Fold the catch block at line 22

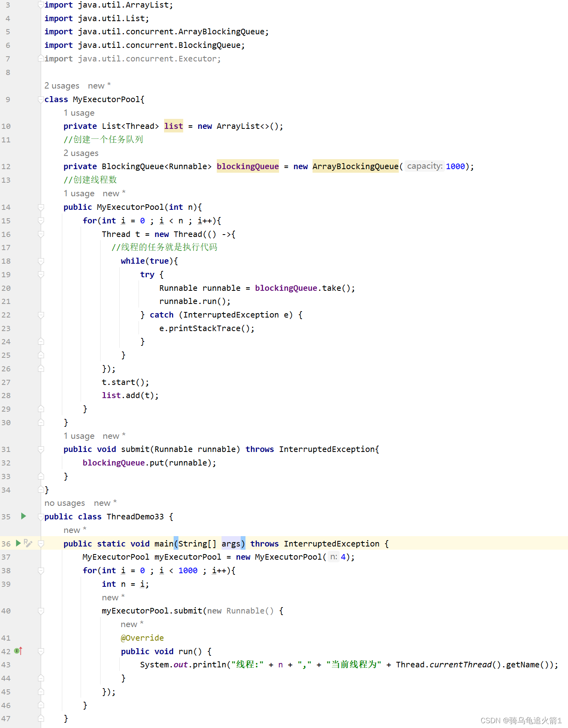(x=41, y=315)
